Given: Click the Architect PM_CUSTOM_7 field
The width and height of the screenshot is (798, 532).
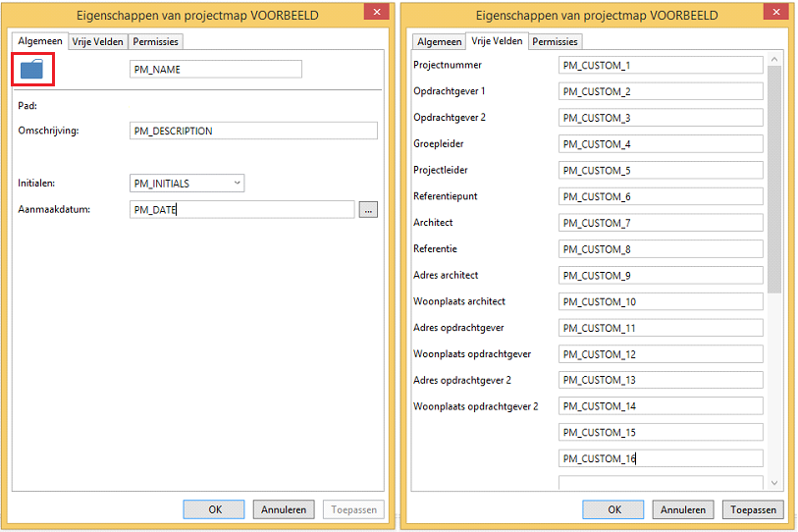Looking at the screenshot, I should click(661, 223).
